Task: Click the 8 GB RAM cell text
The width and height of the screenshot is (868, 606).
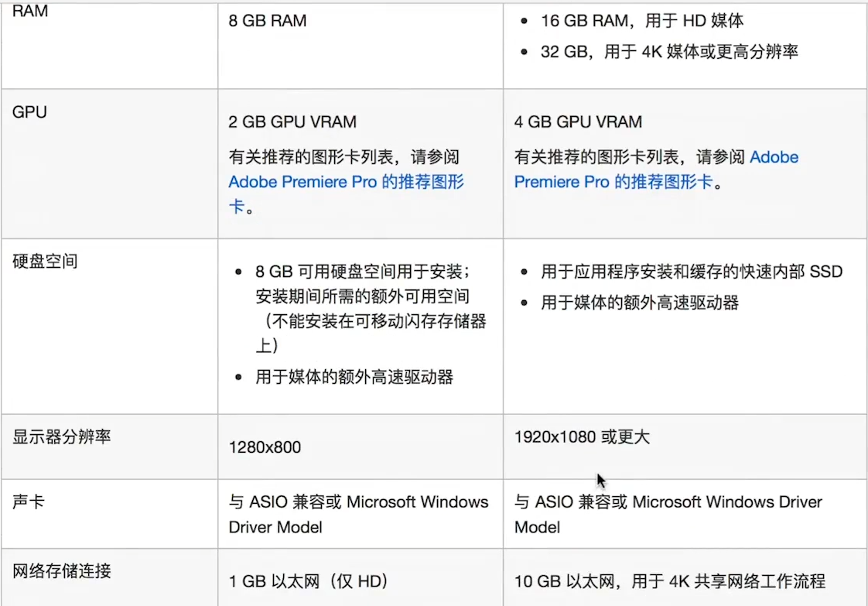Action: [x=268, y=21]
